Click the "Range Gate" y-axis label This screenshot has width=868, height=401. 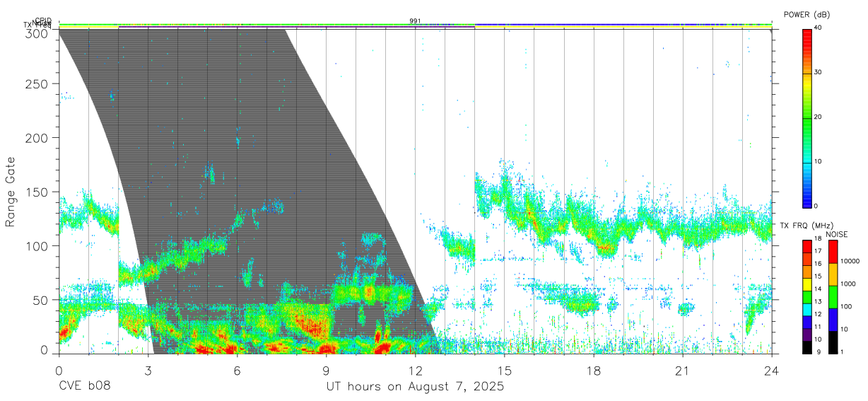pos(11,192)
